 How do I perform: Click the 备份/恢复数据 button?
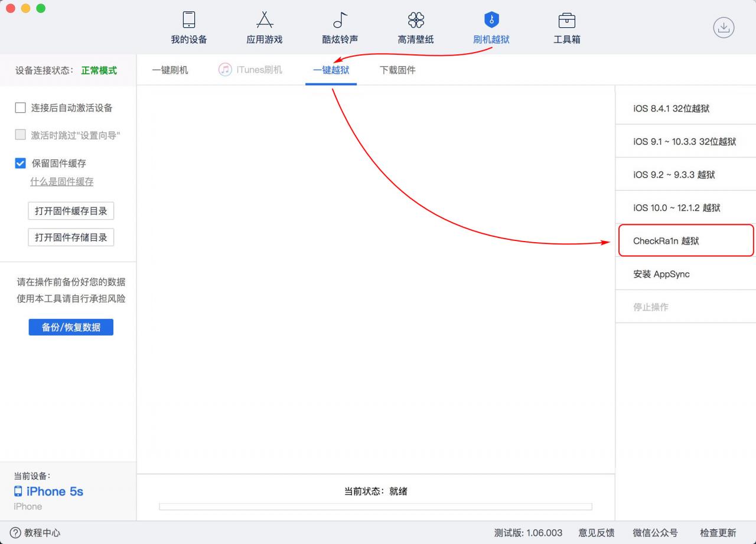click(x=71, y=327)
